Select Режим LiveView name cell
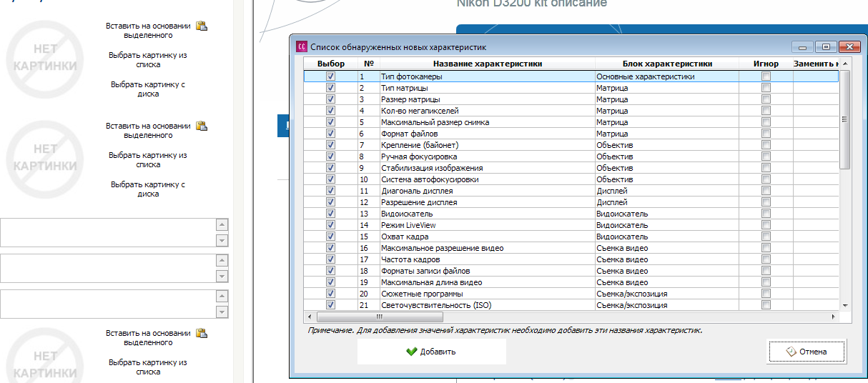 [487, 225]
